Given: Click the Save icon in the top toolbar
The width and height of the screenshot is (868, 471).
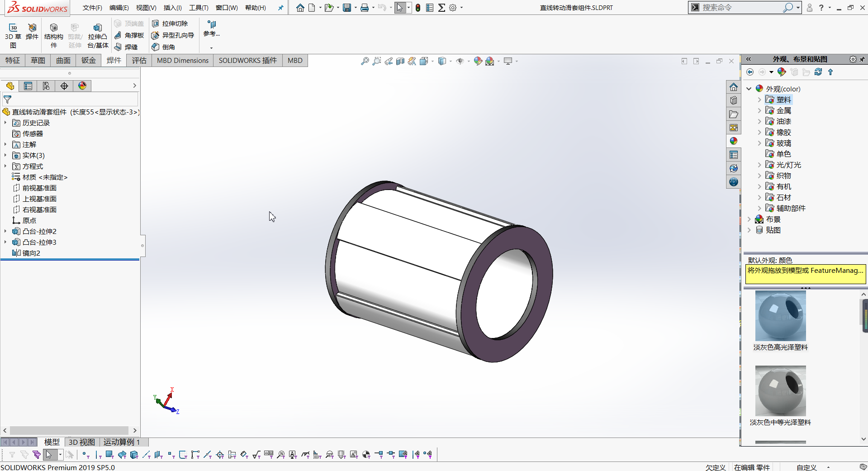Looking at the screenshot, I should pyautogui.click(x=347, y=8).
